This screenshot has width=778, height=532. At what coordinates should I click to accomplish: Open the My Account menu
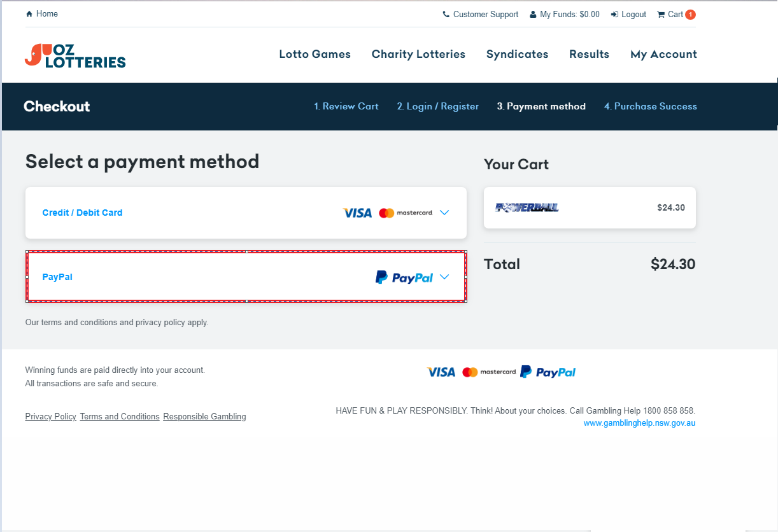point(663,54)
